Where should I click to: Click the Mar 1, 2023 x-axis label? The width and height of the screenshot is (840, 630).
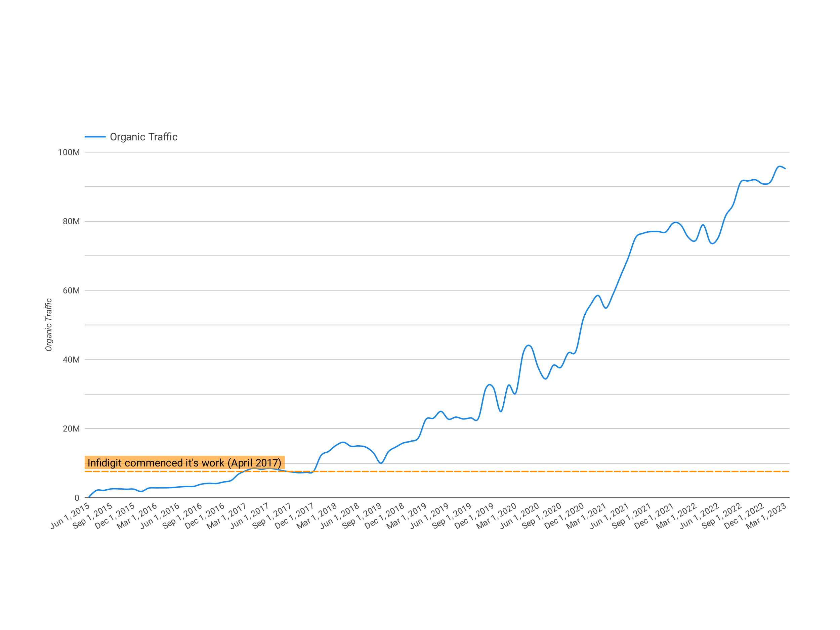(x=766, y=516)
